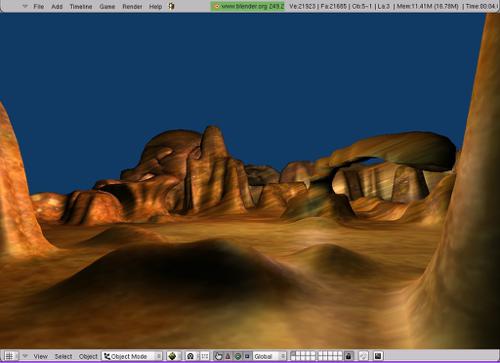Click the icon right of the Help menu
The height and width of the screenshot is (363, 500).
click(x=171, y=6)
